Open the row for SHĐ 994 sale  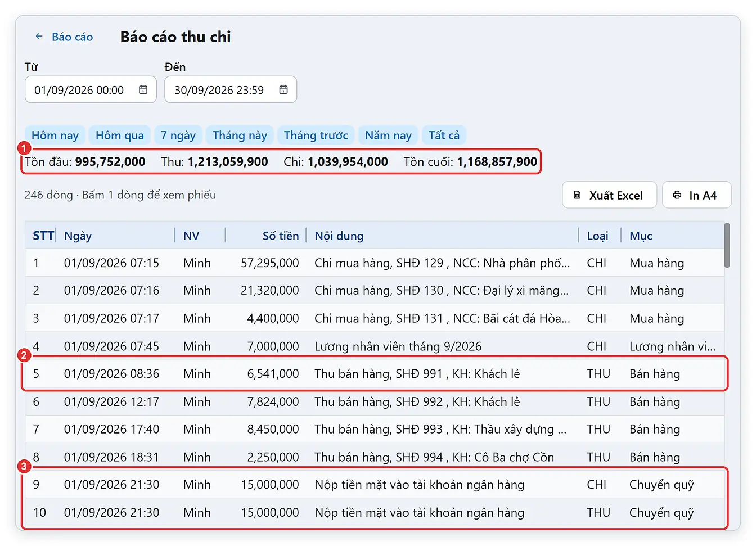coord(375,457)
